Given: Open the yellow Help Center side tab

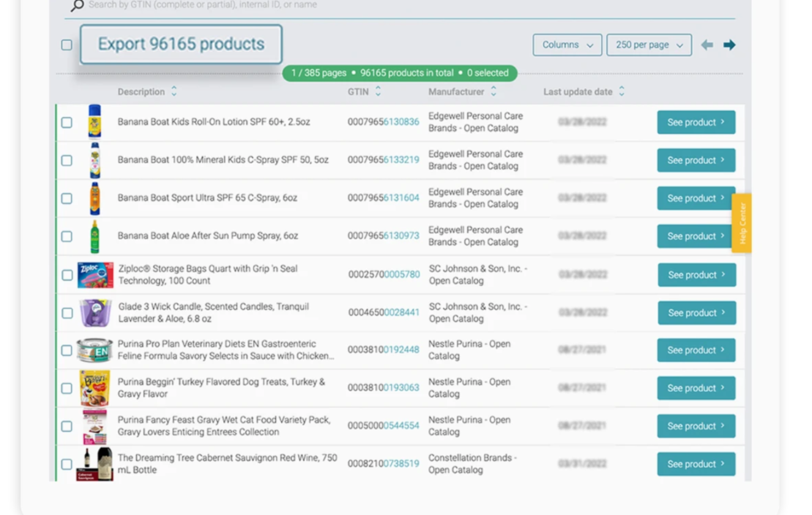Looking at the screenshot, I should [742, 224].
